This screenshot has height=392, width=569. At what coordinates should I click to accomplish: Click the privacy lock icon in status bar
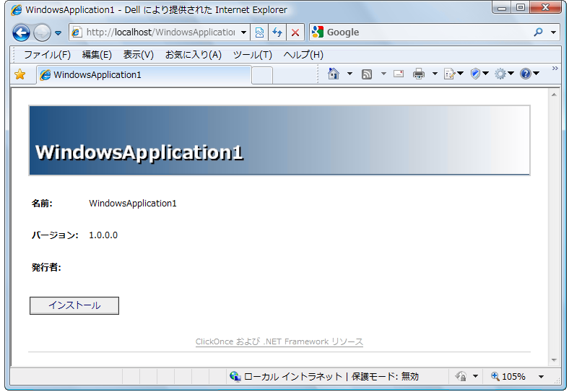tap(461, 376)
